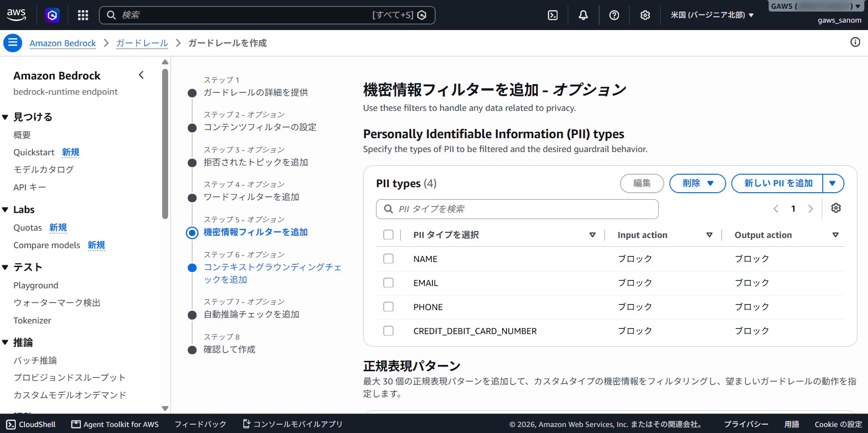The height and width of the screenshot is (433, 868).
Task: Open カスタムモデルオンデマンド in the sidebar
Action: (x=70, y=395)
